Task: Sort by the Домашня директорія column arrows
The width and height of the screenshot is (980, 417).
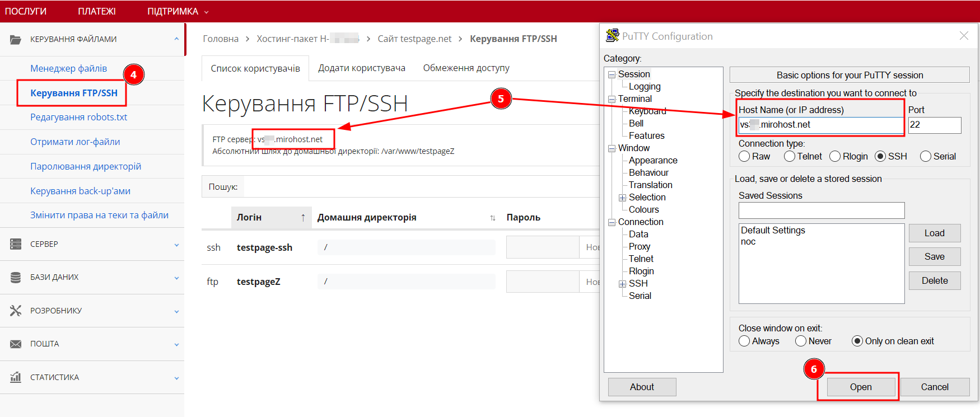Action: pyautogui.click(x=493, y=218)
